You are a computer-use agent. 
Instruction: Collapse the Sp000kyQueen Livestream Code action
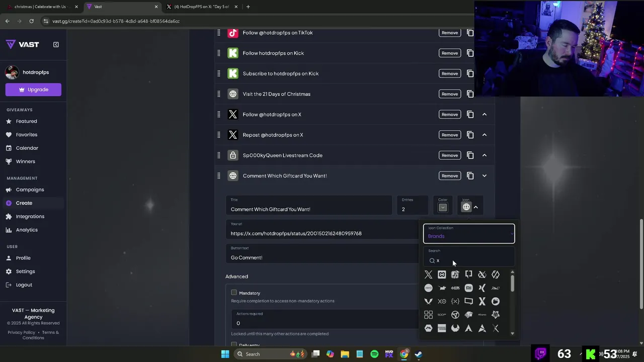[x=485, y=155]
